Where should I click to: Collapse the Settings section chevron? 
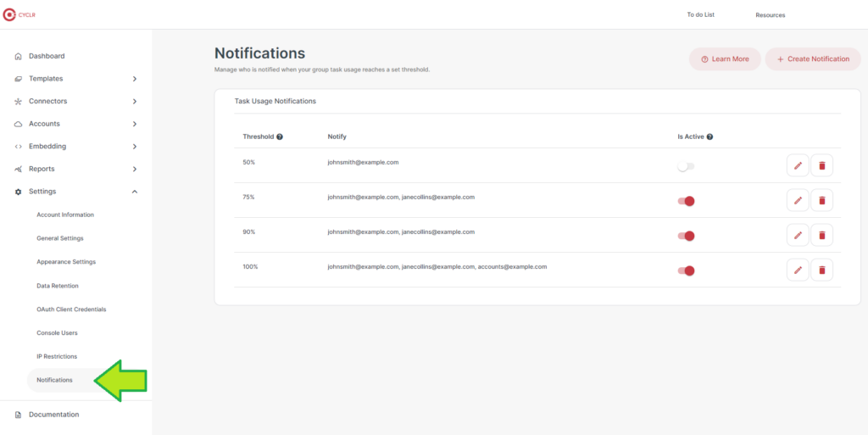pos(135,192)
